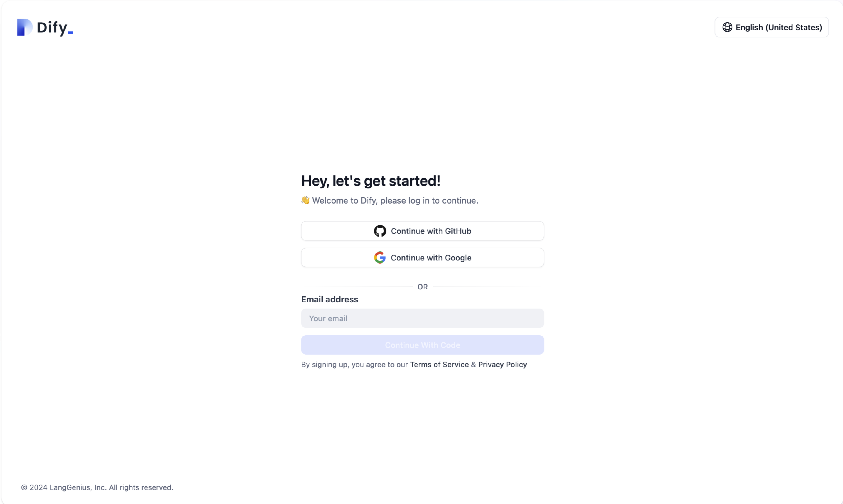
Task: Click the LangGenius copyright footer text
Action: pyautogui.click(x=97, y=488)
